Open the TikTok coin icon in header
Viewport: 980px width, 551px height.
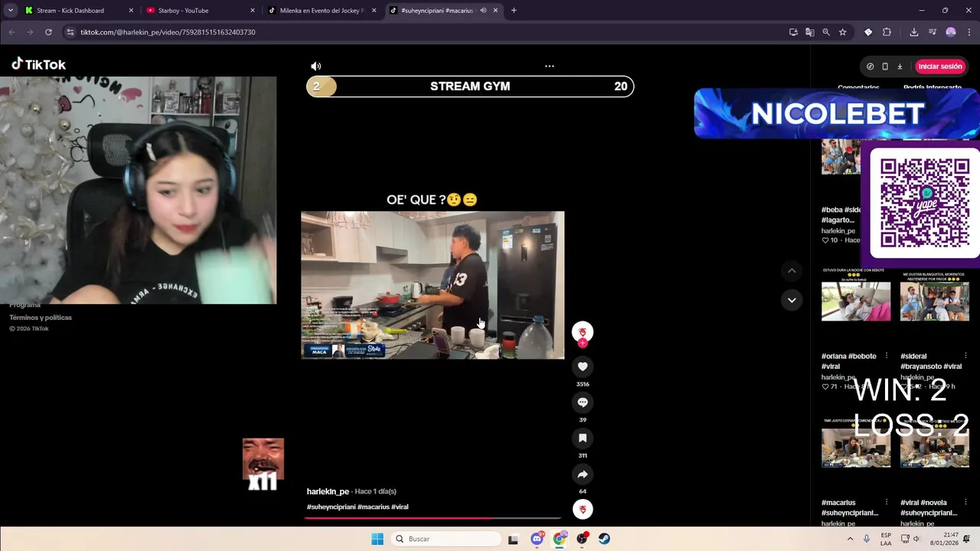[x=871, y=67]
